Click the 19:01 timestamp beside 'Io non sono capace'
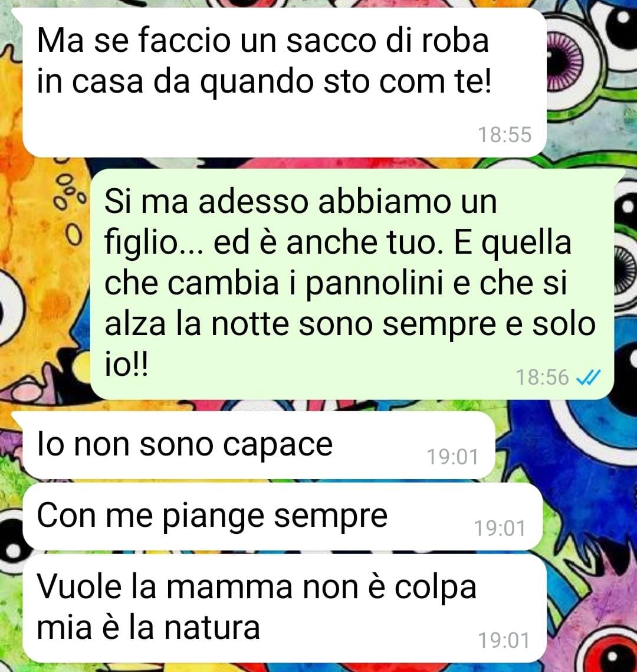Viewport: 637px width, 672px height. 452,457
